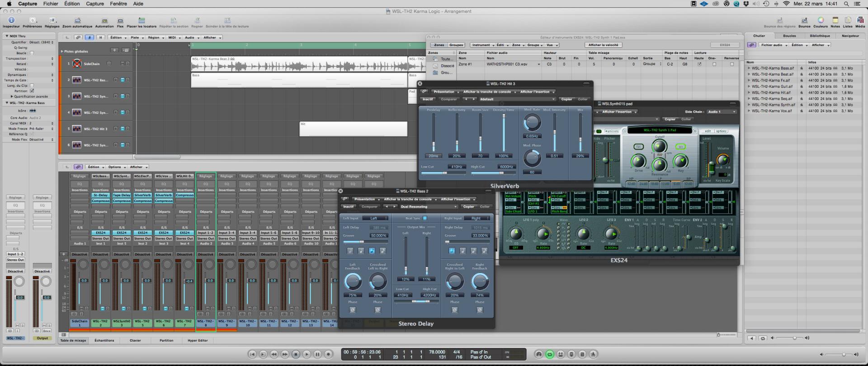This screenshot has height=366, width=868.
Task: Open Préférences toolbar icon
Action: 32,20
